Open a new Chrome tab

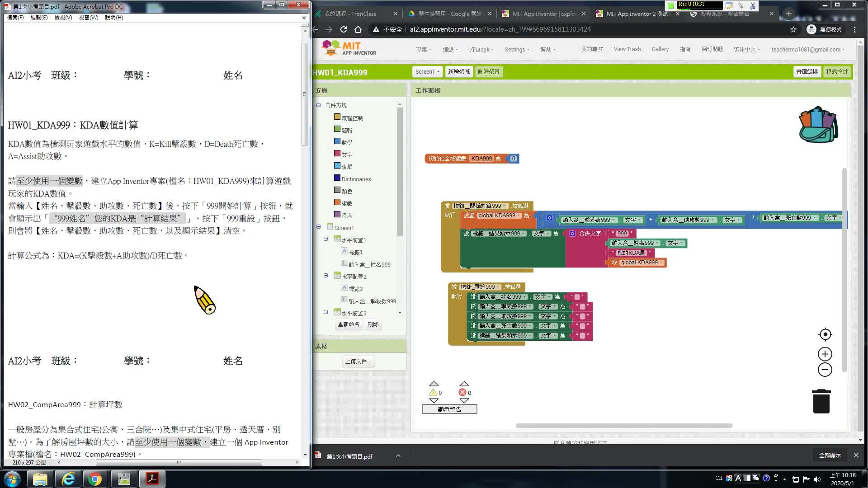point(789,14)
